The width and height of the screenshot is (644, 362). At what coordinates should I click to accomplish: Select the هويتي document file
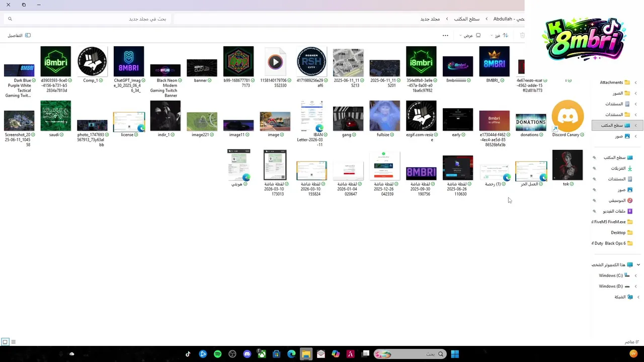pos(238,168)
